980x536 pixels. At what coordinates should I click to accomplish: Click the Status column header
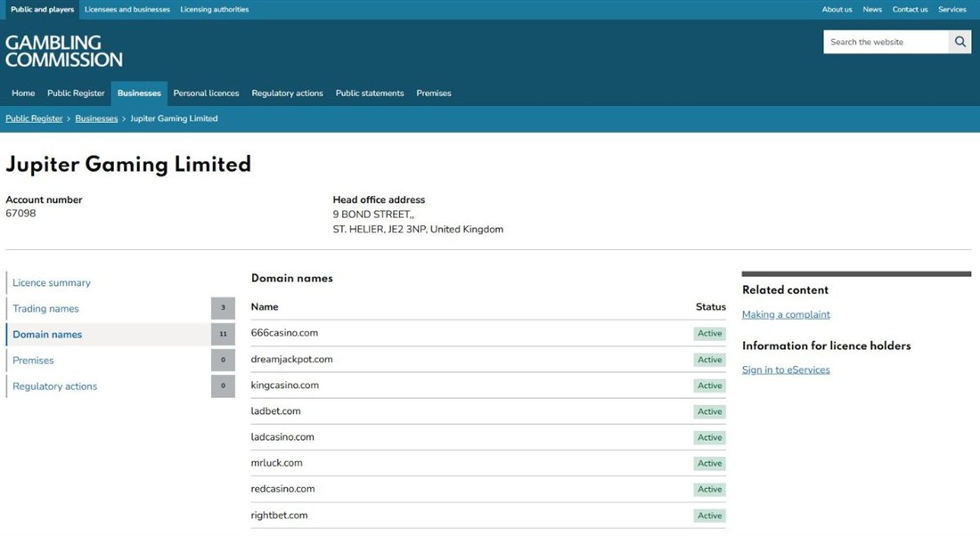711,307
